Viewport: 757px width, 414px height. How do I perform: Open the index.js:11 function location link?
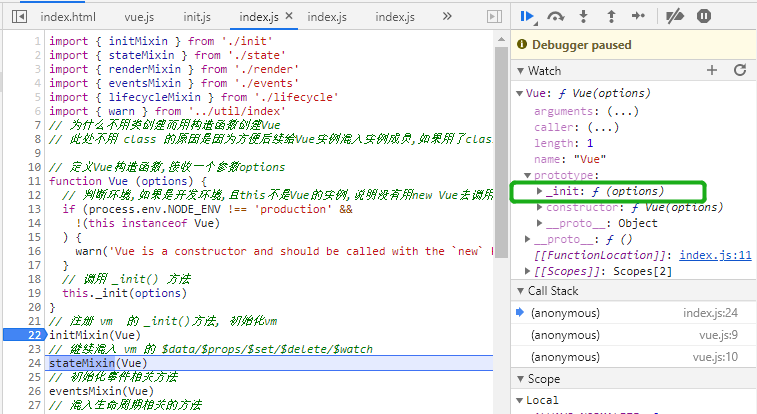715,255
